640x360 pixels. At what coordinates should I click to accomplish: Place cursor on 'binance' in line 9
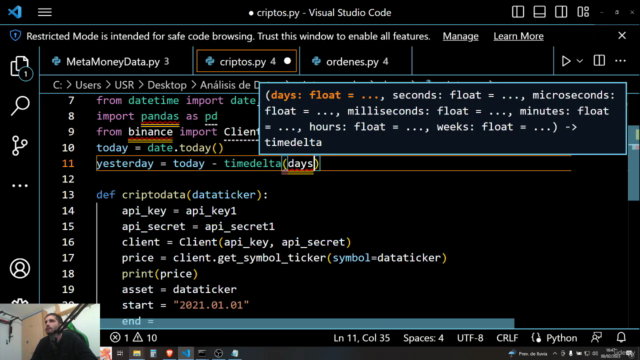point(150,132)
